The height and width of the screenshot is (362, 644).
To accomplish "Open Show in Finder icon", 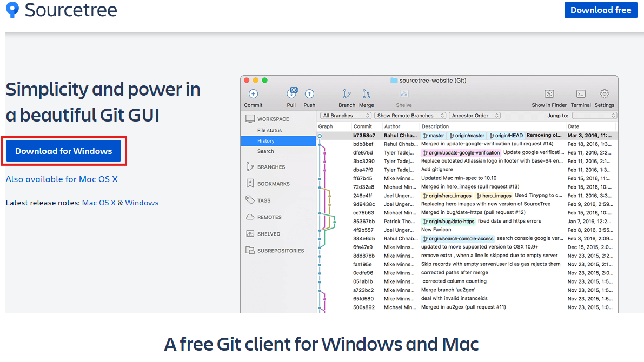I will coord(549,95).
